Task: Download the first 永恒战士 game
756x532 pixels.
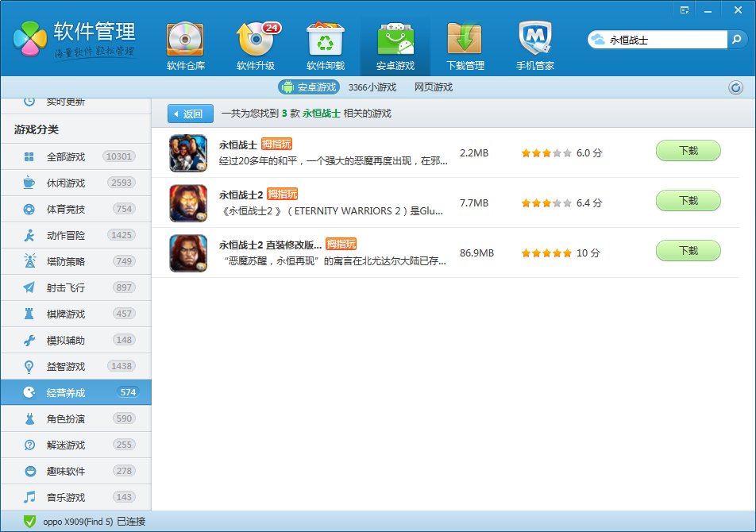Action: 688,151
